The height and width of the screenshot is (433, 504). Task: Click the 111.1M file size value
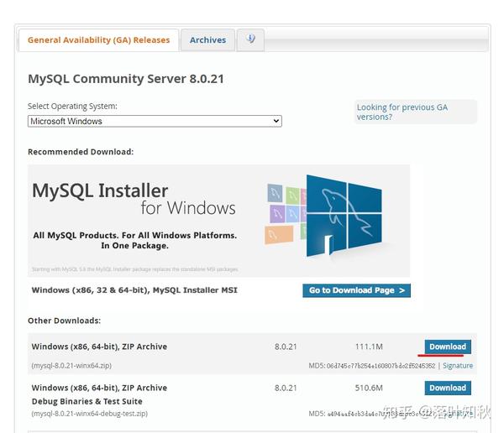[x=369, y=347]
